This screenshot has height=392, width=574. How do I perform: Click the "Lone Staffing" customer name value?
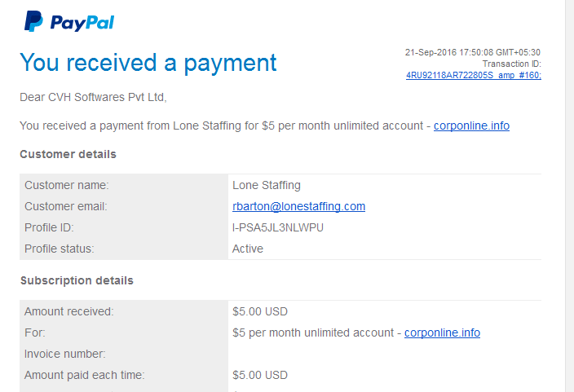click(266, 185)
